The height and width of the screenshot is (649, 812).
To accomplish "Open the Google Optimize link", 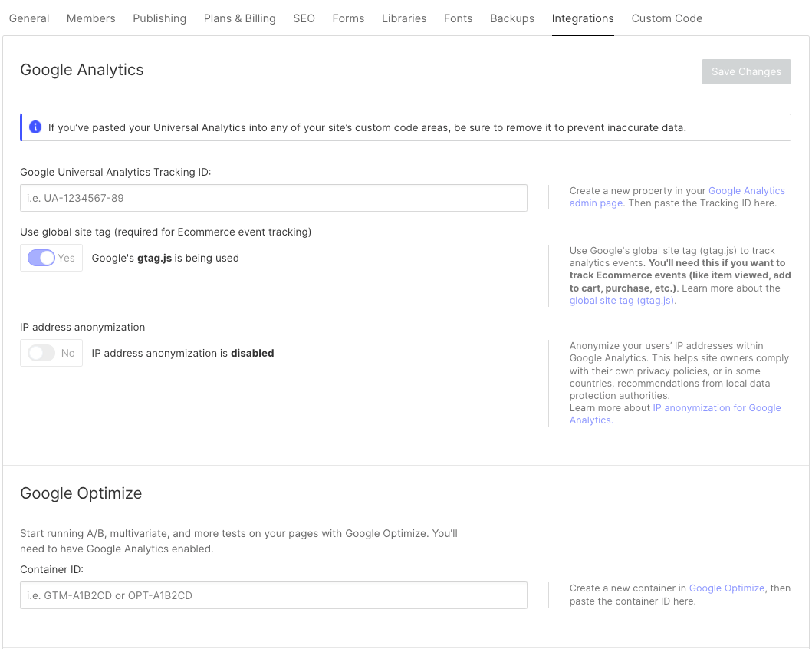I will [x=727, y=588].
